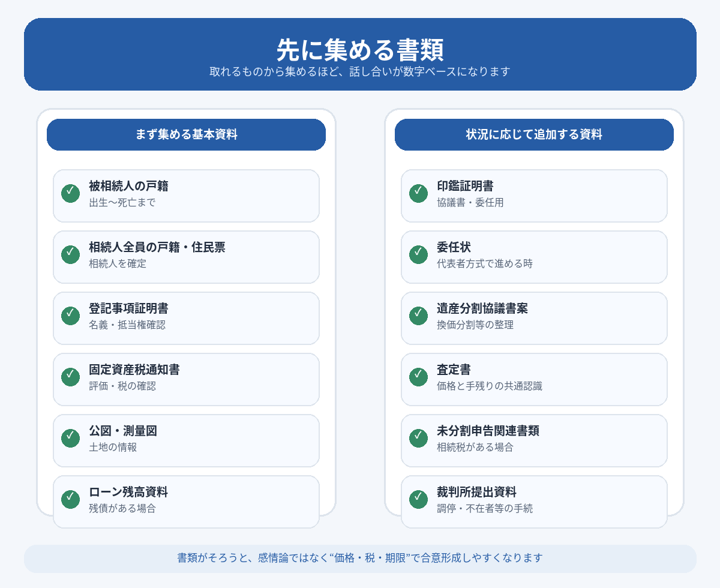Click the green check next to 裁判所提出資料
The height and width of the screenshot is (588, 720).
click(418, 499)
